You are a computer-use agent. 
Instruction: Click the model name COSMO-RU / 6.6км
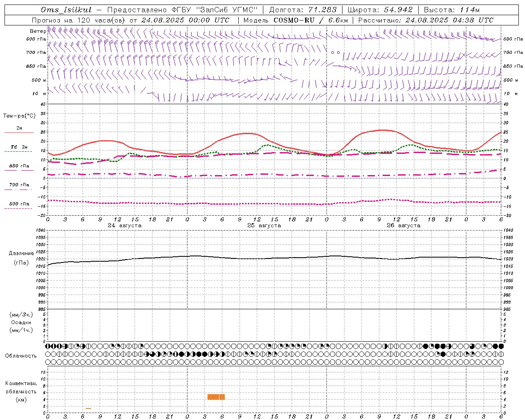click(310, 20)
